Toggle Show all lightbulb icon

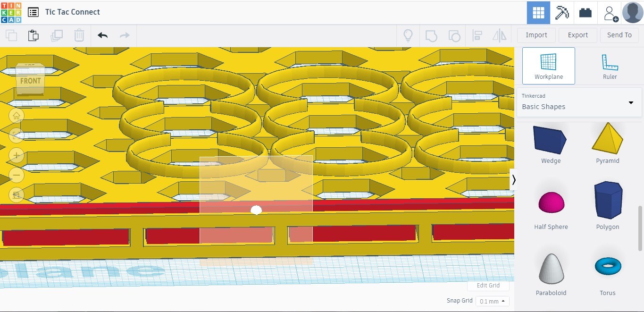point(408,35)
